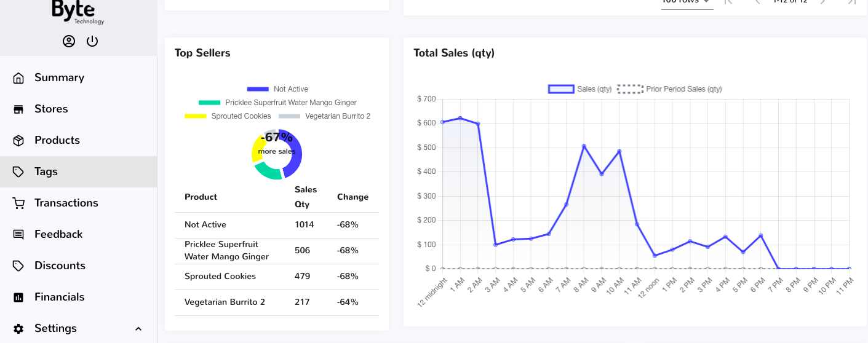Click the Top Sellers heading
Viewport: 868px width, 343px height.
tap(202, 53)
